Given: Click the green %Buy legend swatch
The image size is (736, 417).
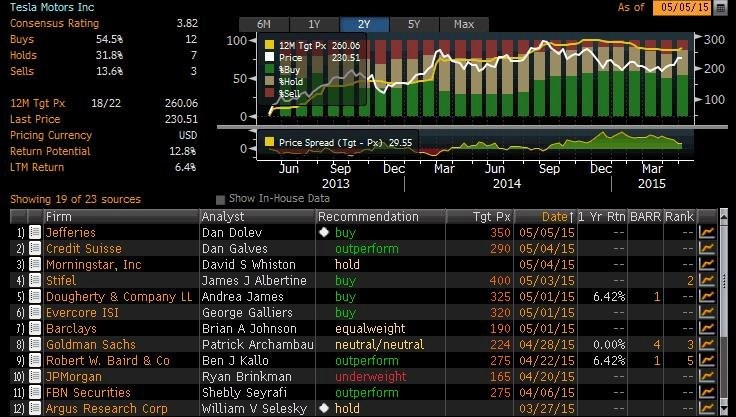Looking at the screenshot, I should click(269, 70).
